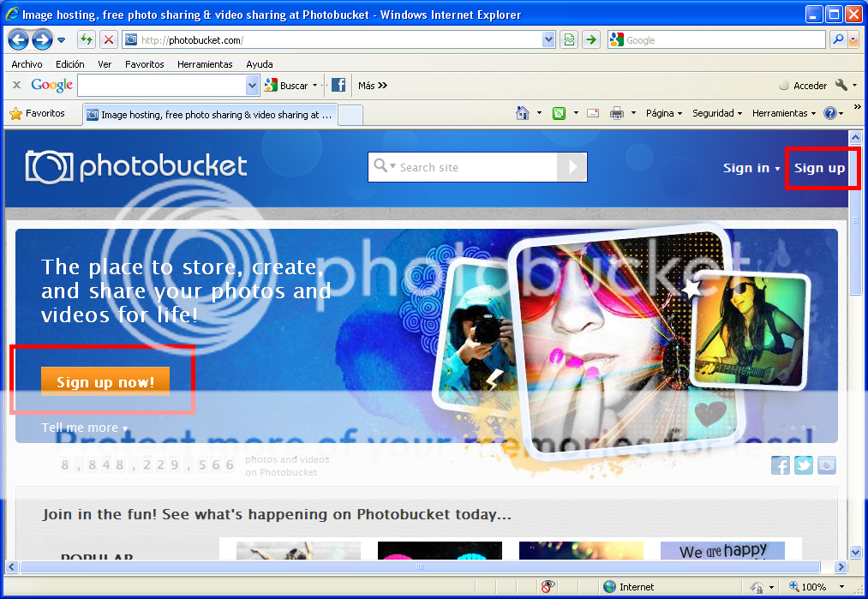Click the Sign up link in header
Screen dimensions: 868x599
819,168
